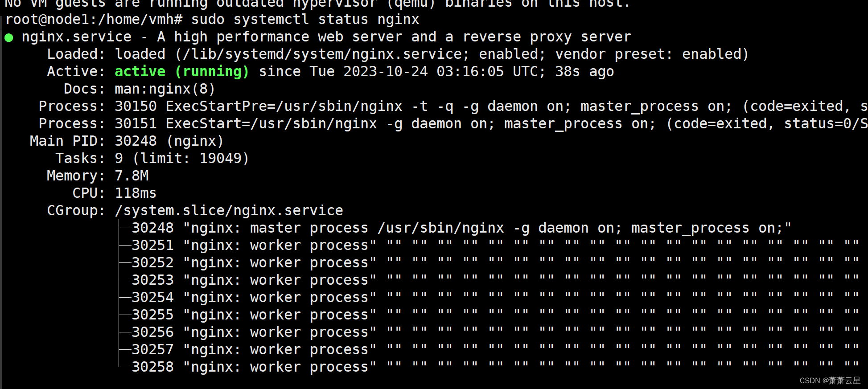
Task: Click the 'ExecStart=/usr/sbin/nginx' text
Action: click(272, 124)
